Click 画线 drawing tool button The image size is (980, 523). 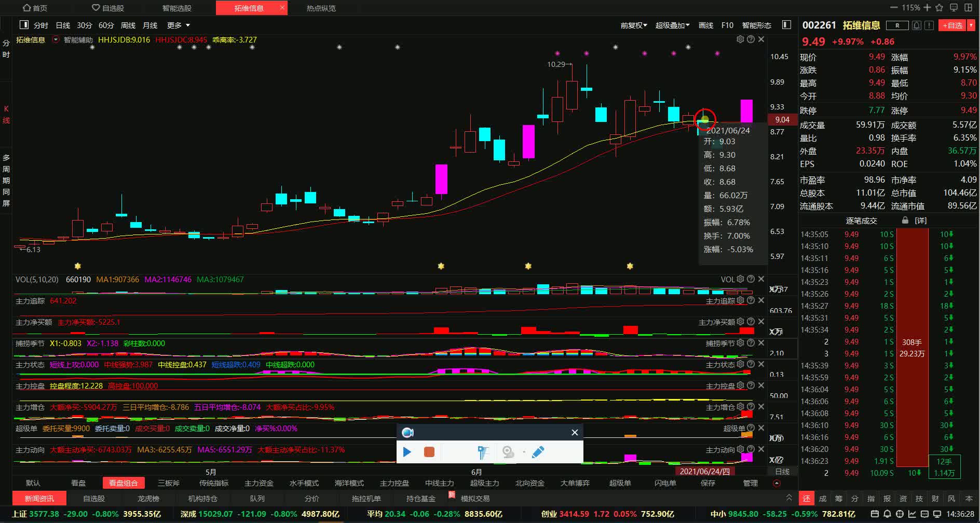pos(705,25)
